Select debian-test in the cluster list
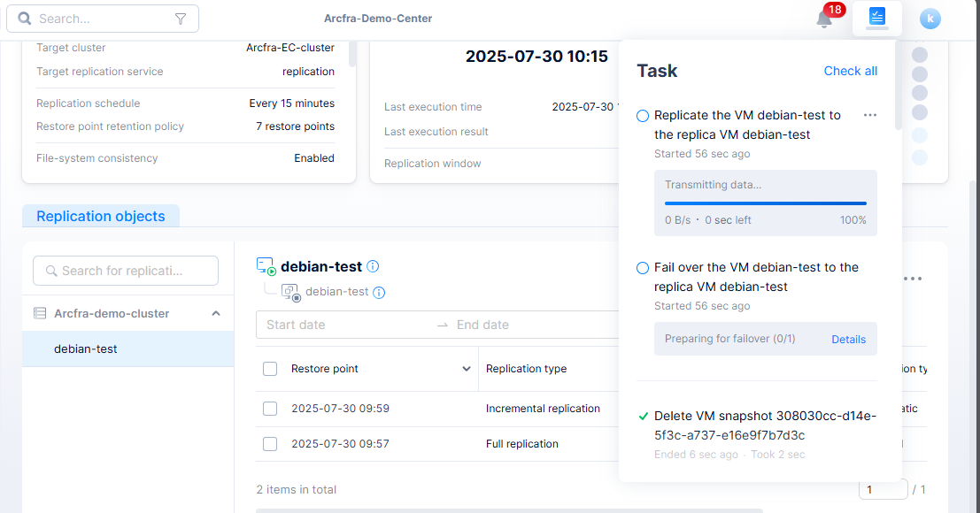Viewport: 980px width, 513px height. pos(86,348)
